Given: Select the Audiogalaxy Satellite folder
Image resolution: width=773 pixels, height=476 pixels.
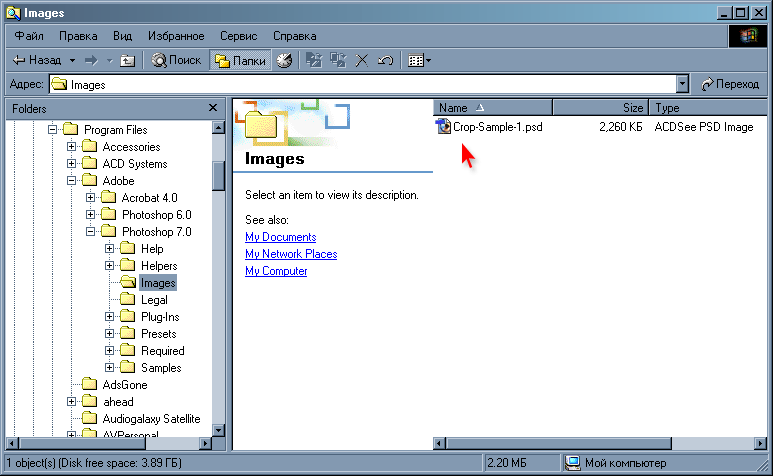Looking at the screenshot, I should click(151, 419).
